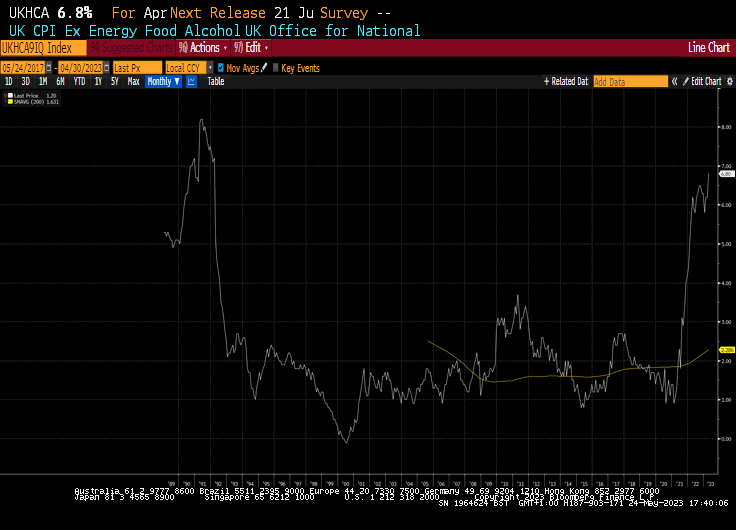Open the end date calendar picker icon

pos(107,68)
